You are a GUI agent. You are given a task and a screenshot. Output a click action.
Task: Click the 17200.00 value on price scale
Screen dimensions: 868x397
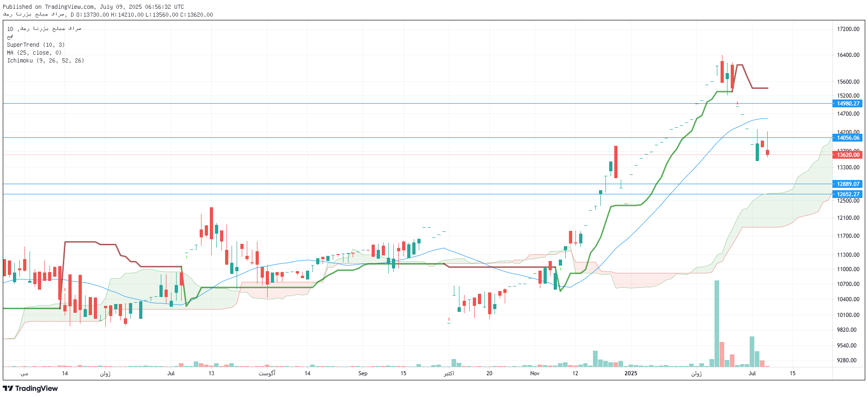point(848,29)
